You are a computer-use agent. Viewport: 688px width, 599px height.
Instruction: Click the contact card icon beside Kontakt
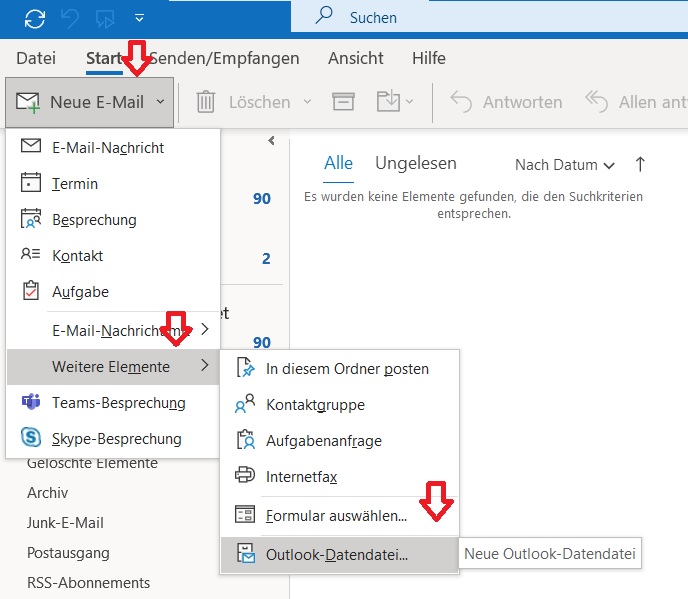(31, 254)
